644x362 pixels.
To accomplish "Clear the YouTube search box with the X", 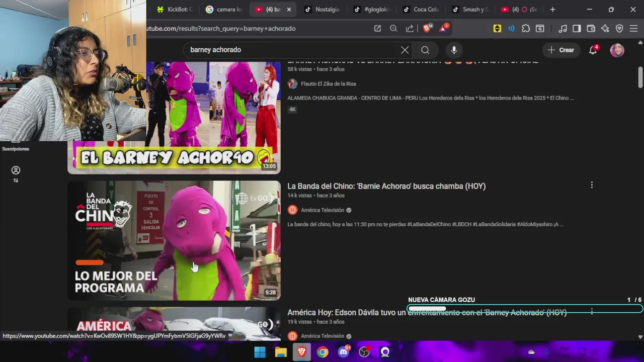I will click(405, 50).
